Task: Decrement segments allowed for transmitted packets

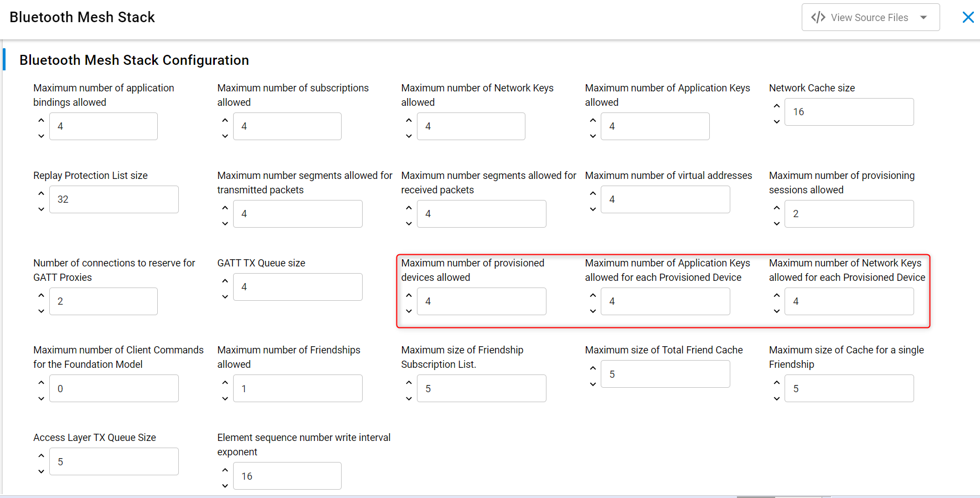Action: point(225,223)
